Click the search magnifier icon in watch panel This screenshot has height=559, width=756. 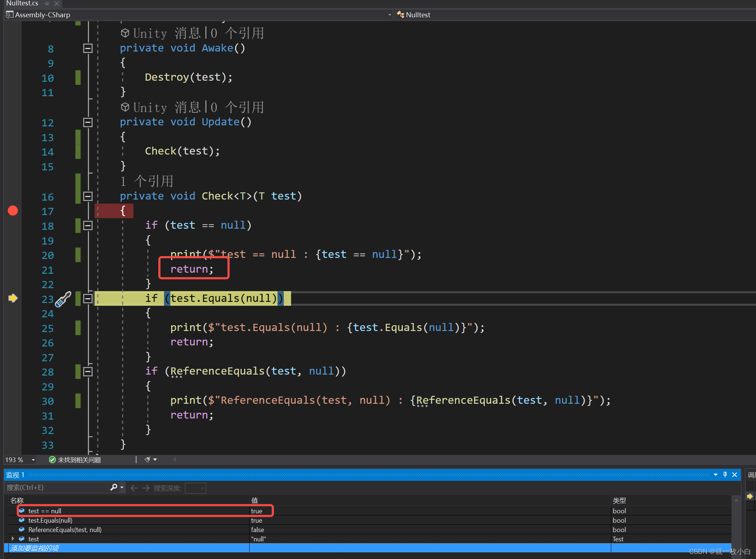pyautogui.click(x=114, y=487)
